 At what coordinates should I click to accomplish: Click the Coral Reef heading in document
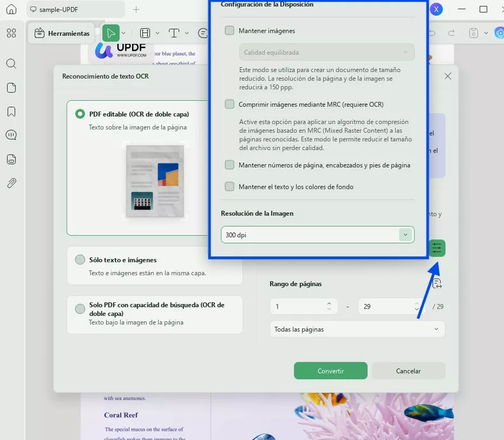coord(121,415)
